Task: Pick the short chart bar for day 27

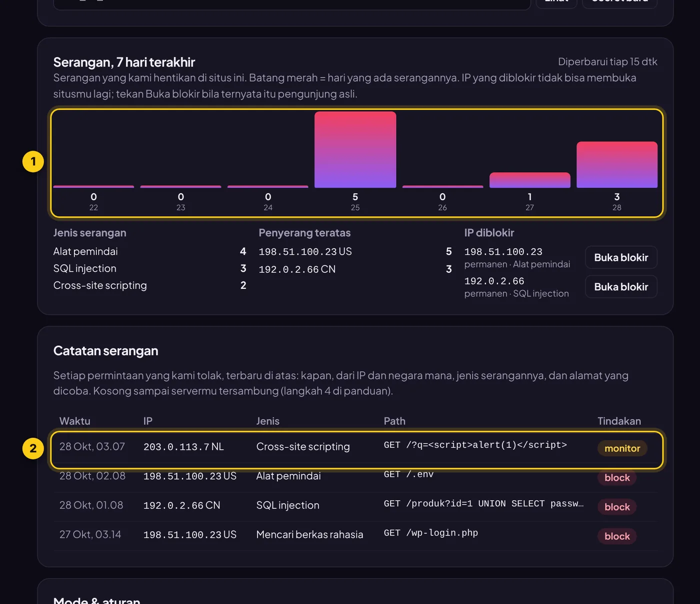Action: 529,180
